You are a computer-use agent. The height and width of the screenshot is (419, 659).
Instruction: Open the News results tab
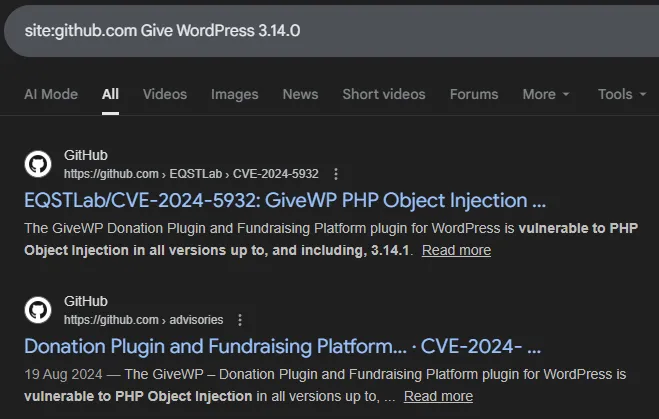pos(300,94)
